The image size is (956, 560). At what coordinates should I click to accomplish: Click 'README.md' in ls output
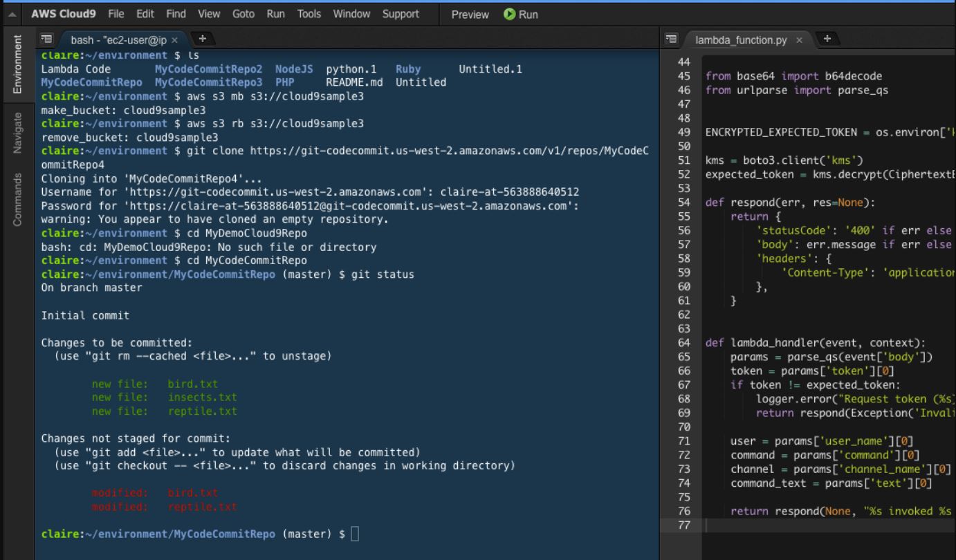pos(354,82)
